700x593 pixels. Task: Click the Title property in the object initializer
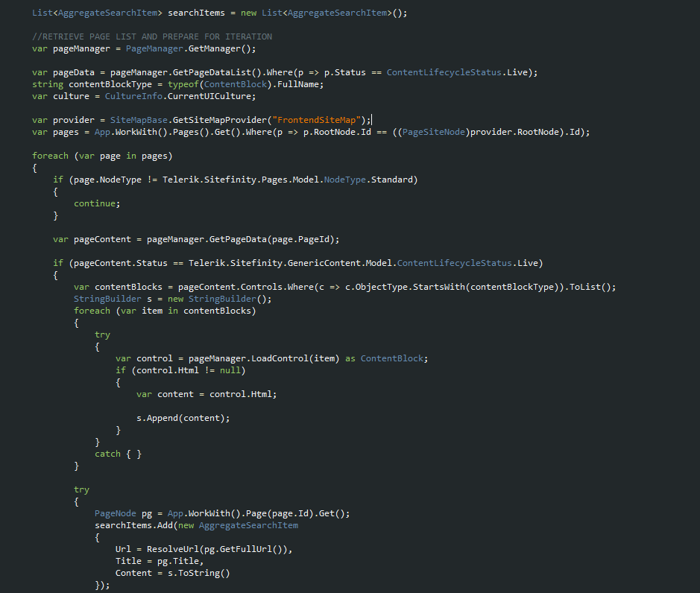128,561
